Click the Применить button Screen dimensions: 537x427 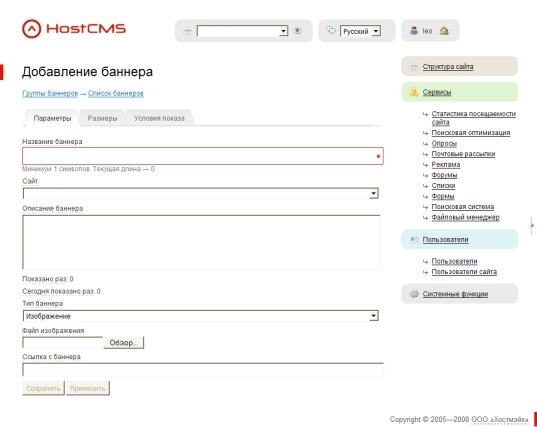click(x=88, y=388)
